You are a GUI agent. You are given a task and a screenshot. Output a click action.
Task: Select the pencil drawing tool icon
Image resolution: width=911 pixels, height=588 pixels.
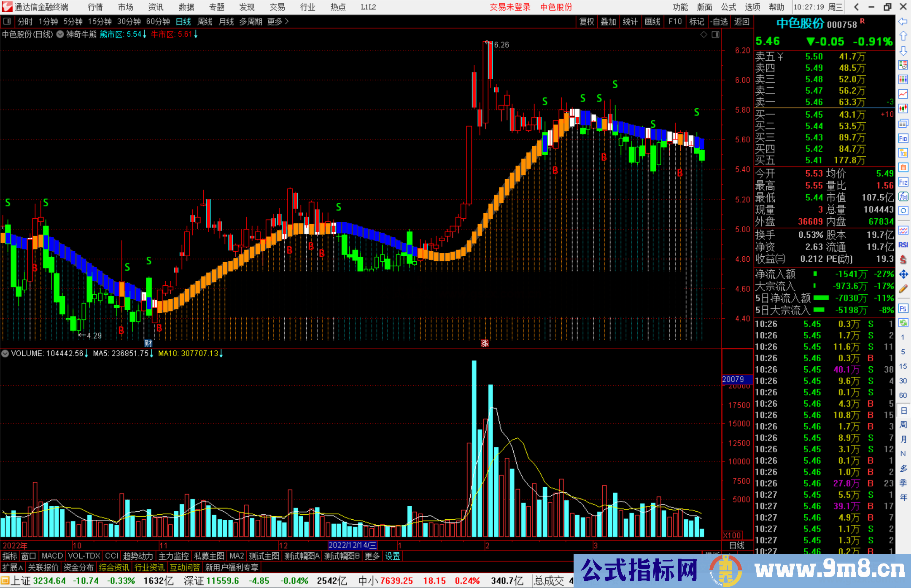pyautogui.click(x=903, y=289)
